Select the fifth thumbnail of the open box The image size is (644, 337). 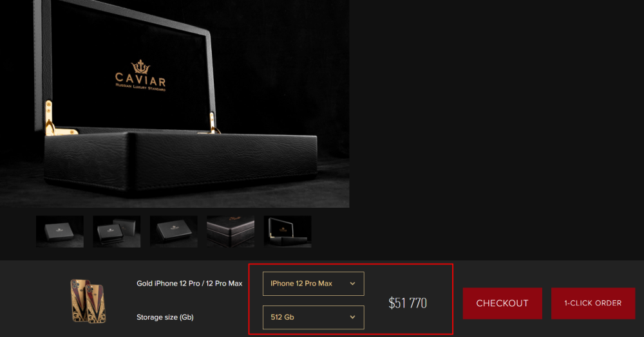point(287,232)
